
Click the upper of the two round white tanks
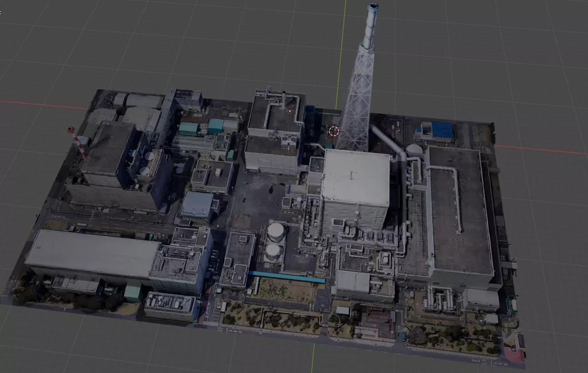pyautogui.click(x=276, y=231)
